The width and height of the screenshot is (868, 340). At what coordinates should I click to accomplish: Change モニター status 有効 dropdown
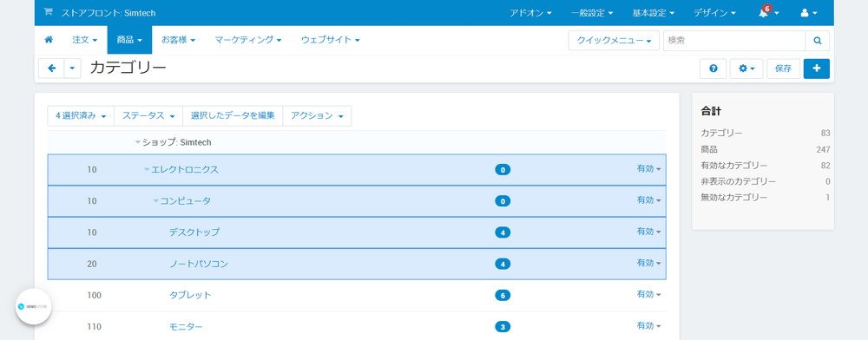coord(648,325)
